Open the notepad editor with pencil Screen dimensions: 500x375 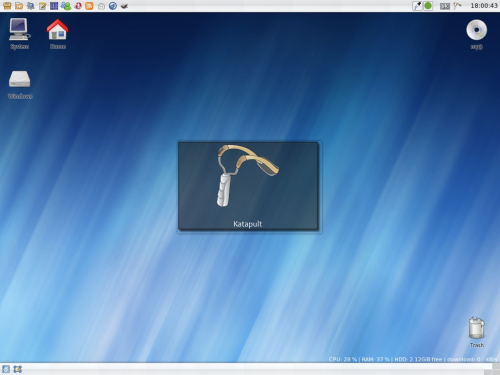(42, 6)
